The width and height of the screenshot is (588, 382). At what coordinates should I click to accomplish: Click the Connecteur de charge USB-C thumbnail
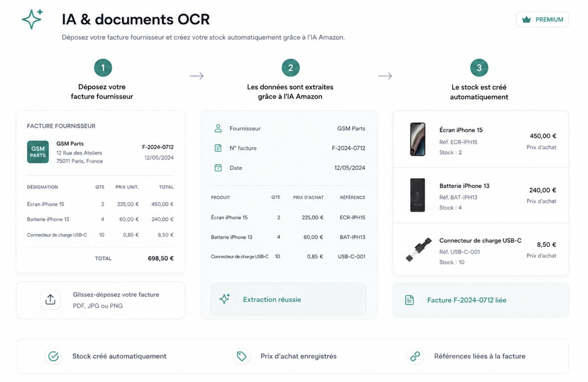point(418,250)
